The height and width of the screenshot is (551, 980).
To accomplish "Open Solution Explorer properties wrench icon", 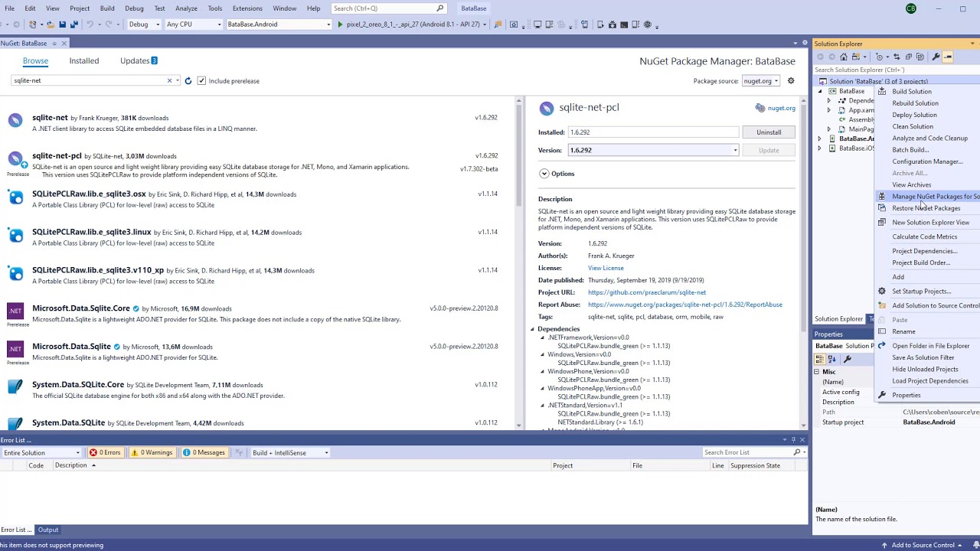I will 936,57.
